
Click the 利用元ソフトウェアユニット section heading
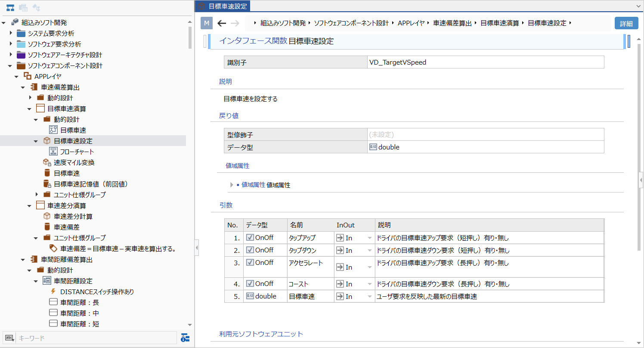tap(261, 334)
